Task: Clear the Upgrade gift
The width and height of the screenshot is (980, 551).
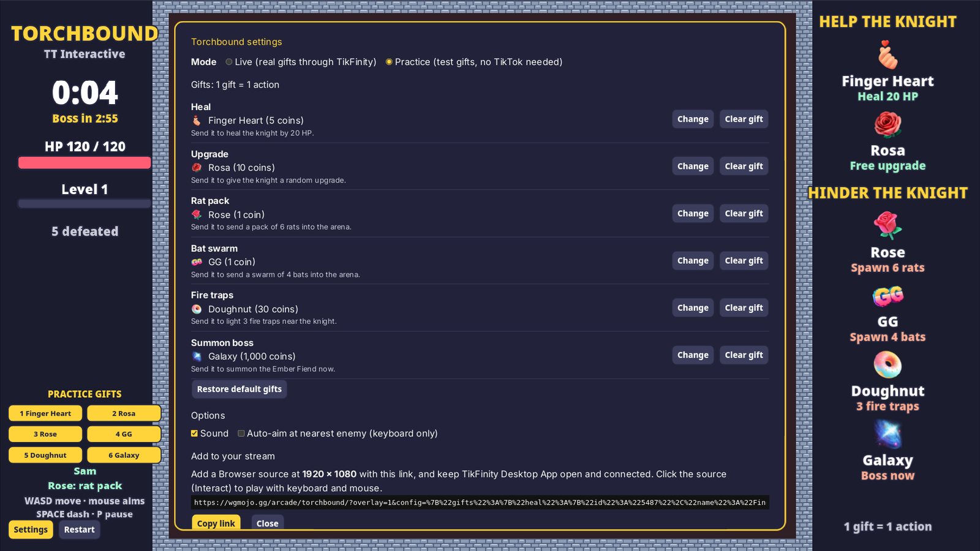Action: [x=744, y=167]
